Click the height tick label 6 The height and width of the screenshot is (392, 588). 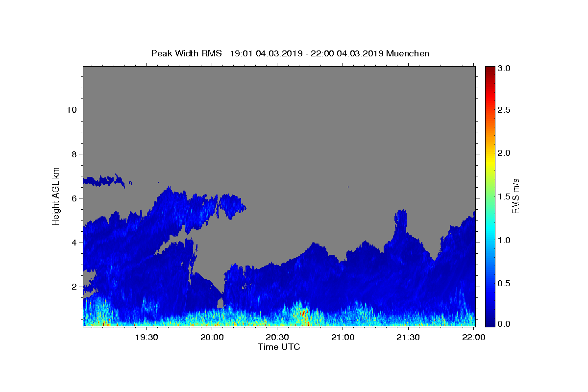coord(74,198)
